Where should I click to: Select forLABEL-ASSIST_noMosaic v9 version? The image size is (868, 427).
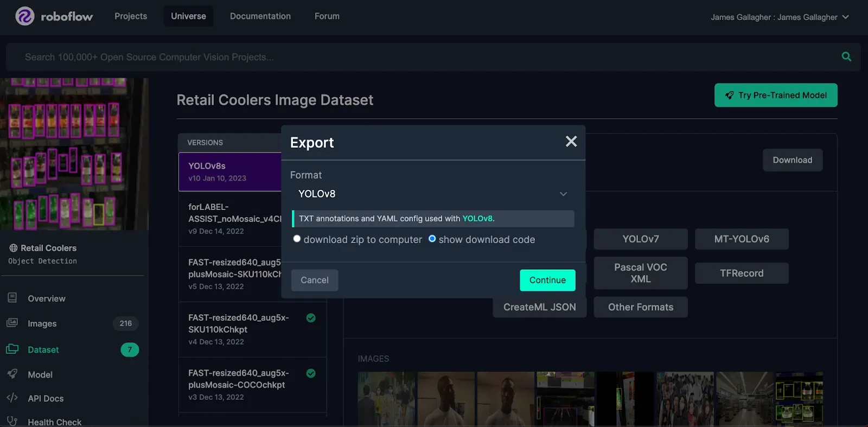pos(230,219)
